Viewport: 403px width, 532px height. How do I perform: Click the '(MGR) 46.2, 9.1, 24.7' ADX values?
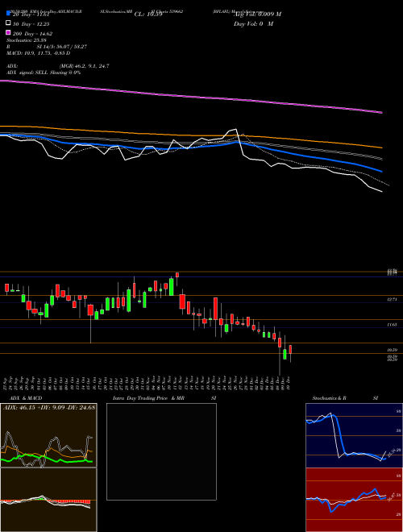pyautogui.click(x=84, y=66)
